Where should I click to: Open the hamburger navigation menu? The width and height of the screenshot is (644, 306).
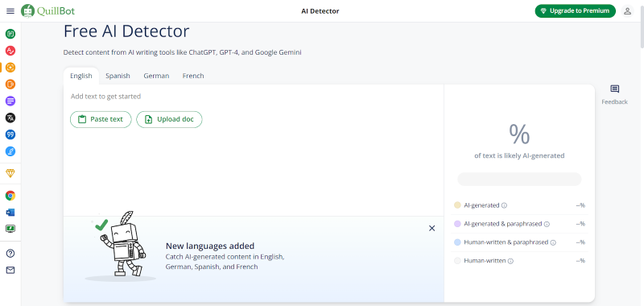tap(10, 11)
